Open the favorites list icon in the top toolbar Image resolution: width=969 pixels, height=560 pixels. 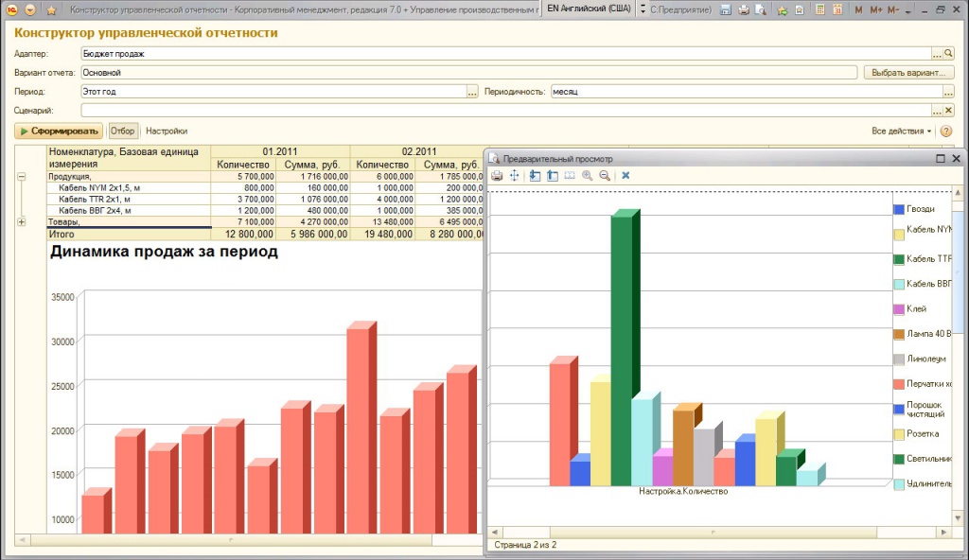coord(800,9)
